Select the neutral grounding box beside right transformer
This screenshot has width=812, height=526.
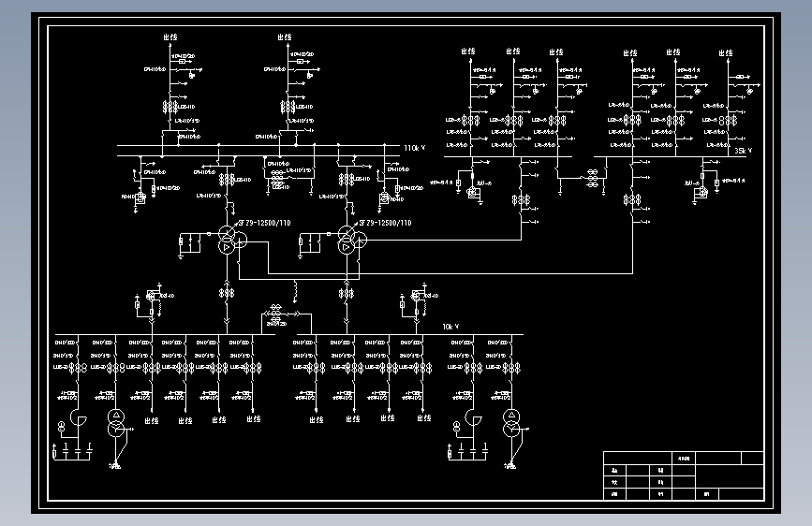point(310,243)
